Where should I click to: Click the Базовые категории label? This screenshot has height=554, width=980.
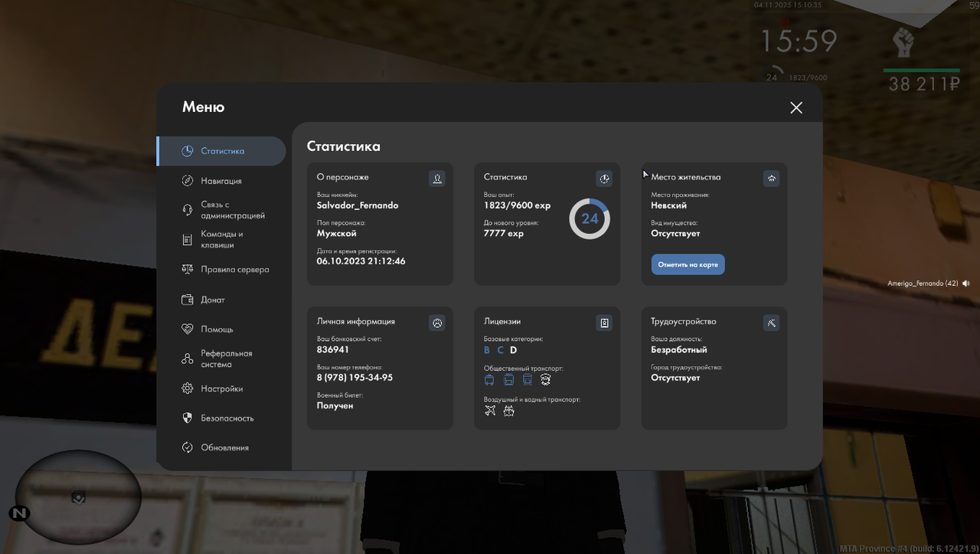tap(513, 339)
